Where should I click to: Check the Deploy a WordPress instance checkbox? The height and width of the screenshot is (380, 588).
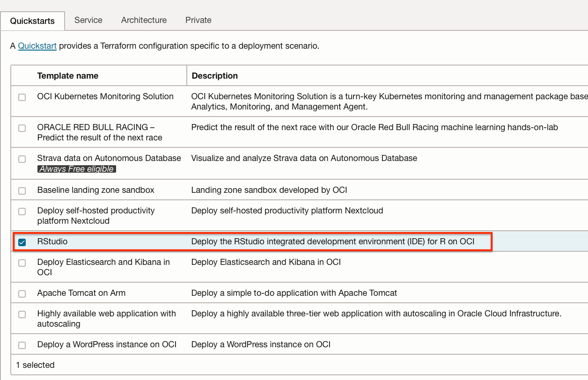22,345
